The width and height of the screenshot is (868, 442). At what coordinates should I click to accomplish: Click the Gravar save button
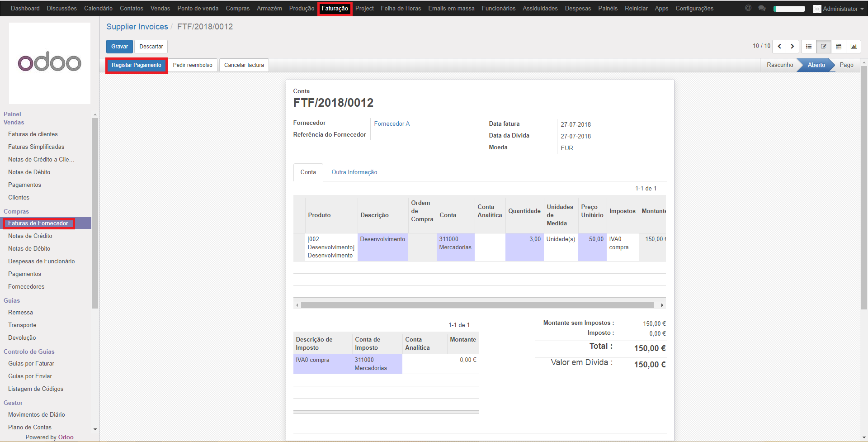[x=119, y=47]
